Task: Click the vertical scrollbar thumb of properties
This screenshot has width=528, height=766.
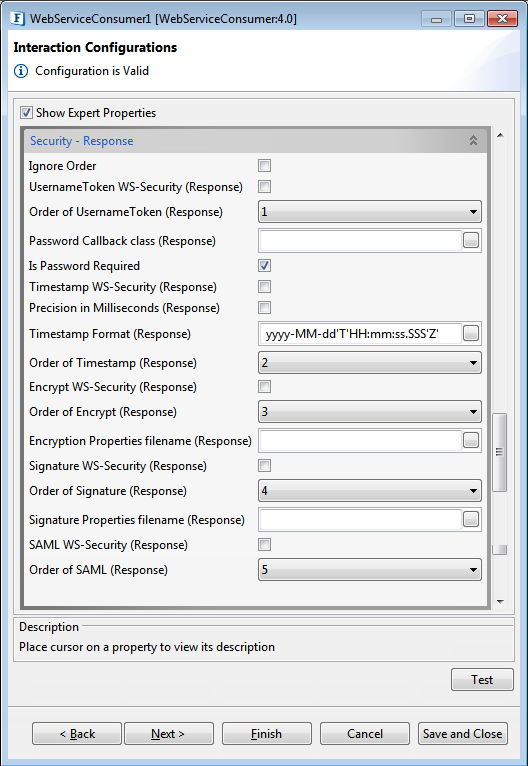Action: pyautogui.click(x=499, y=452)
